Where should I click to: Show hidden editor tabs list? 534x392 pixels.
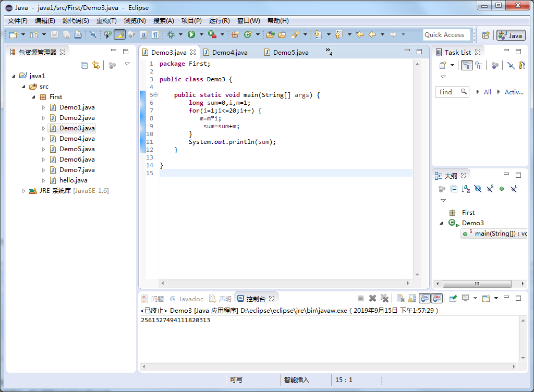(x=329, y=52)
